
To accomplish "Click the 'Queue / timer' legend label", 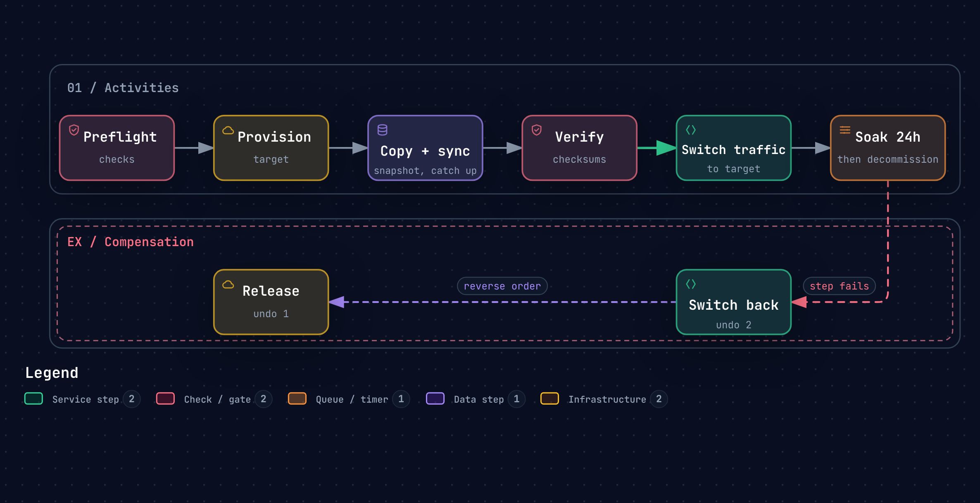I will [x=352, y=399].
